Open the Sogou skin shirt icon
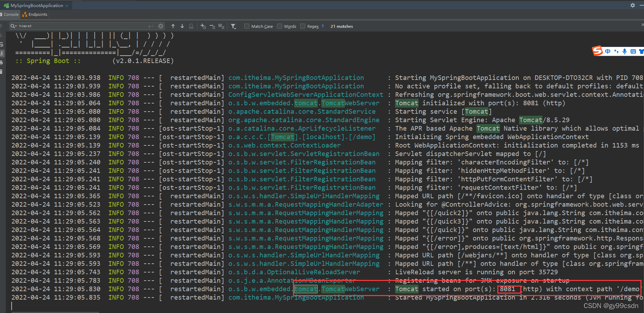 pyautogui.click(x=641, y=51)
